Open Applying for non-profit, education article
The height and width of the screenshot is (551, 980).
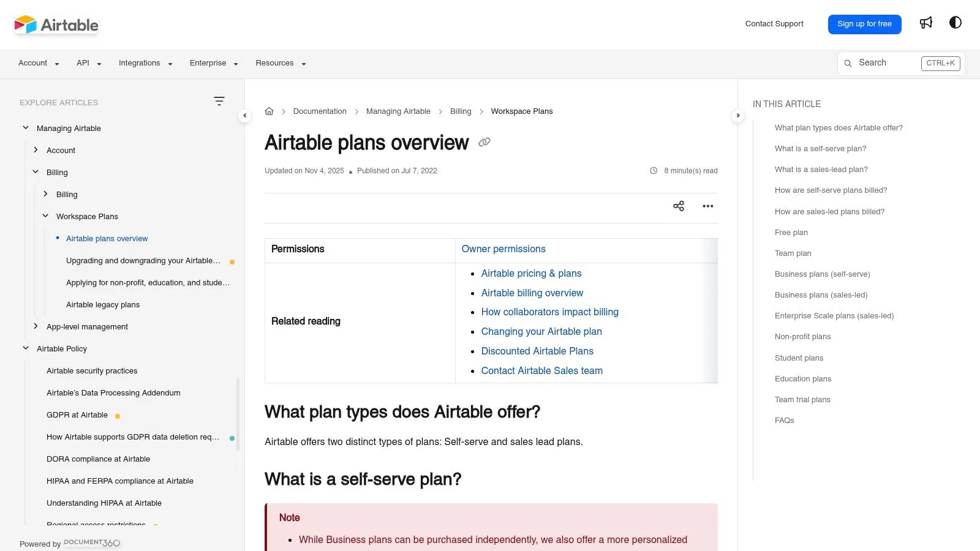pyautogui.click(x=148, y=283)
